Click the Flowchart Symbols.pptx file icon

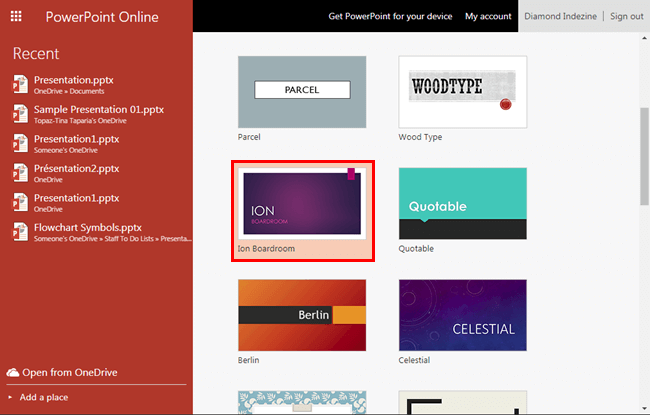[19, 232]
